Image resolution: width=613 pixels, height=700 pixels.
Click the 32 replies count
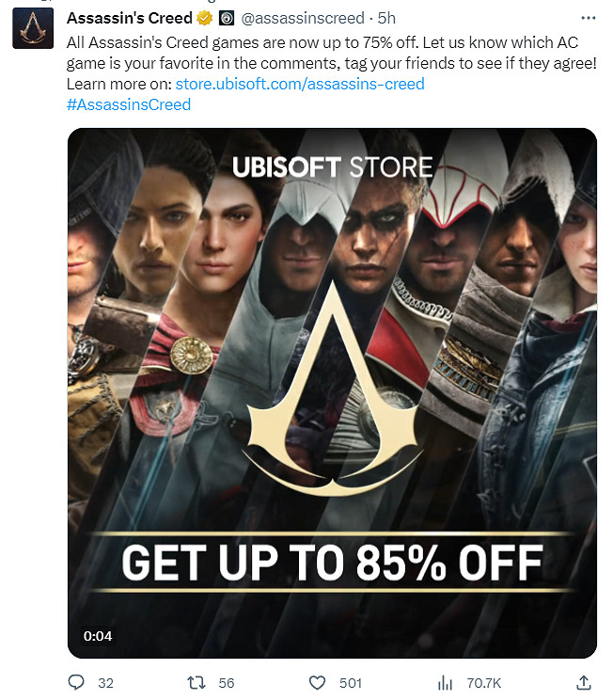pos(105,683)
